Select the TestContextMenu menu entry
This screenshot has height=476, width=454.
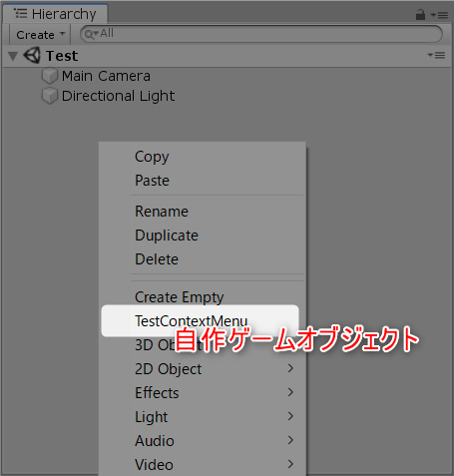(x=201, y=321)
